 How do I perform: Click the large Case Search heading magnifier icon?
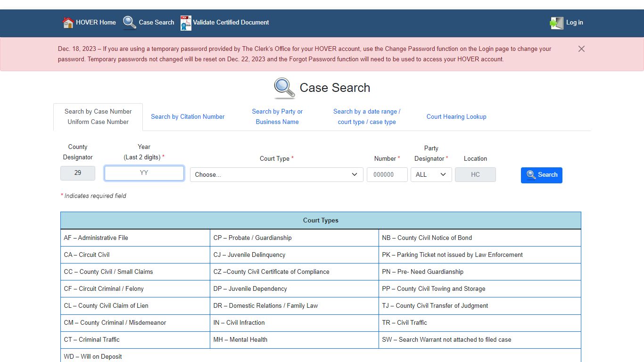pos(285,88)
